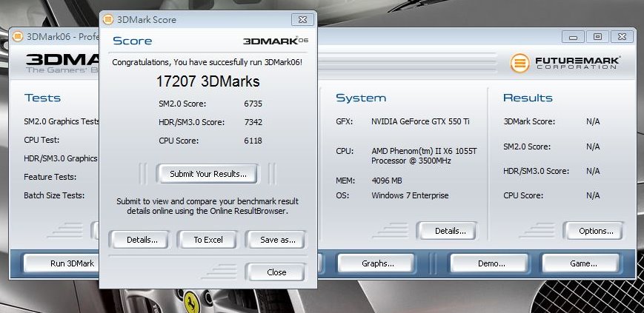Image resolution: width=644 pixels, height=313 pixels.
Task: Click the Feature Tests: label
Action: (x=50, y=177)
